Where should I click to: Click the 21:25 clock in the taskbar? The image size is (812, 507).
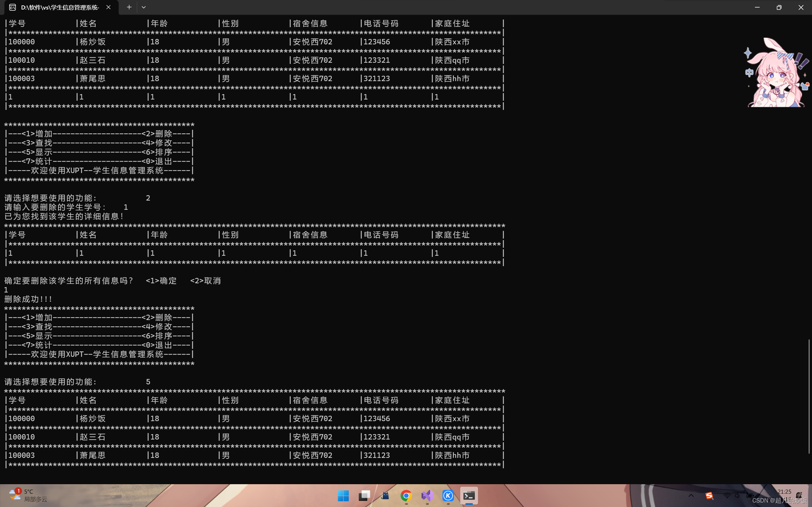tap(784, 492)
